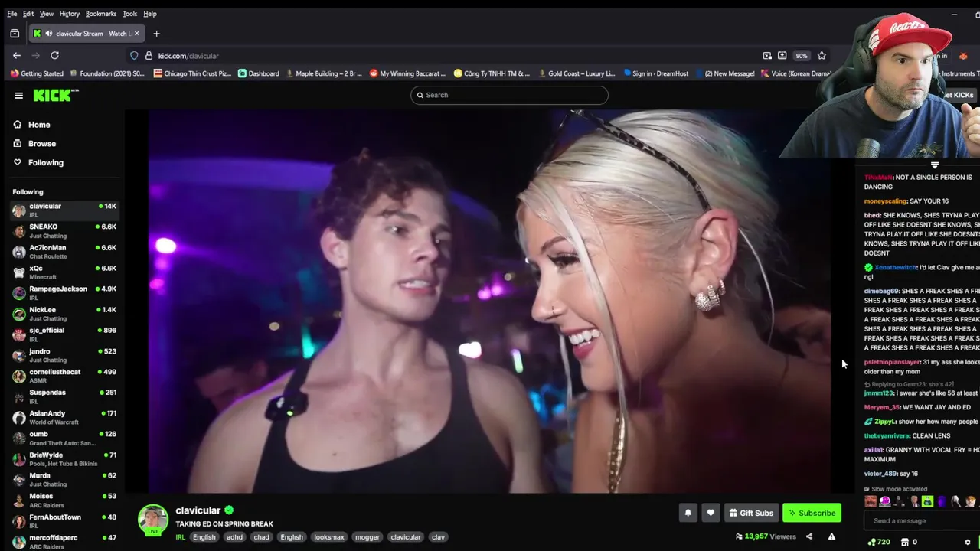980x551 pixels.
Task: Click the site security padlock icon
Action: point(149,56)
